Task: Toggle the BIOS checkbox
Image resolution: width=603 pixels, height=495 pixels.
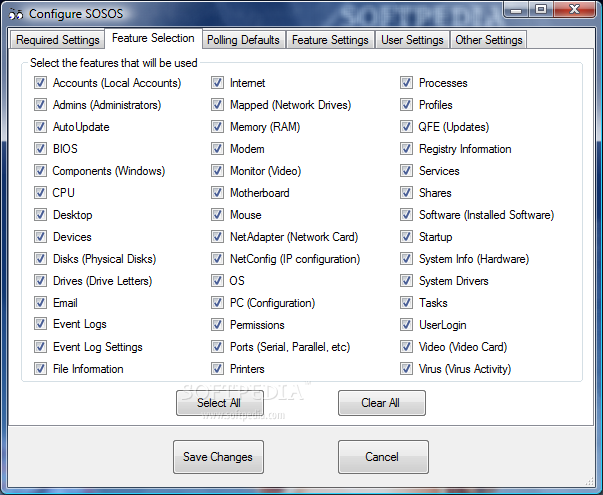Action: click(x=40, y=148)
